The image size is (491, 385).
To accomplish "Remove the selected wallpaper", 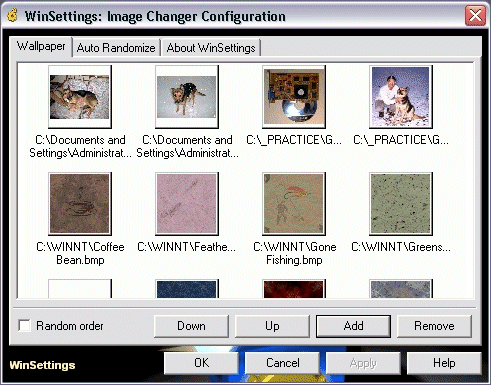I will click(x=434, y=326).
